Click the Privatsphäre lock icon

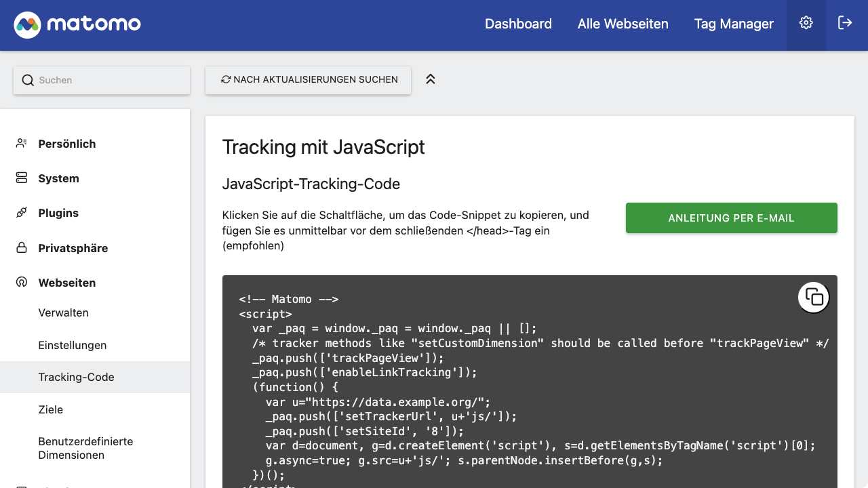coord(22,247)
